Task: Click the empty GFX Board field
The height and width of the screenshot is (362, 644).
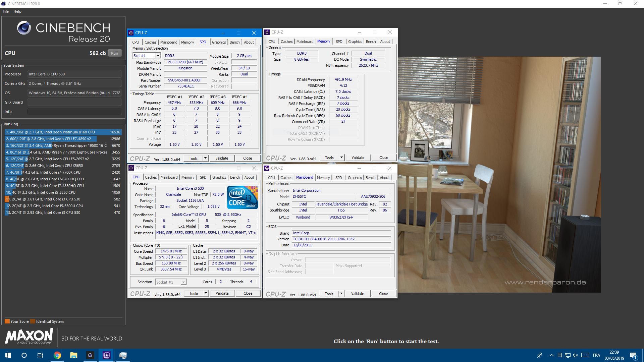Action: coord(74,102)
